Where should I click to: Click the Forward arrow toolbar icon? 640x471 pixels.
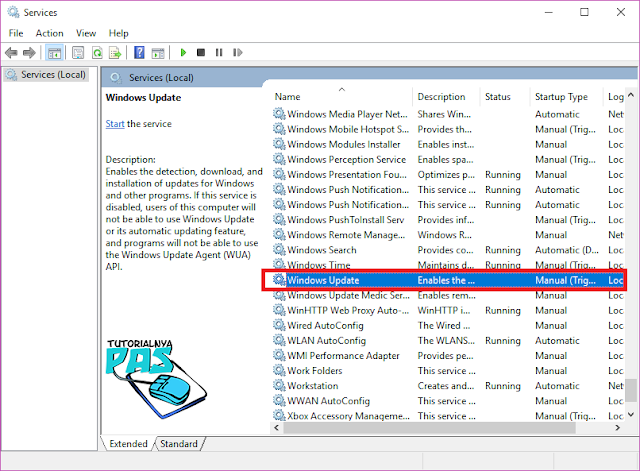(29, 53)
